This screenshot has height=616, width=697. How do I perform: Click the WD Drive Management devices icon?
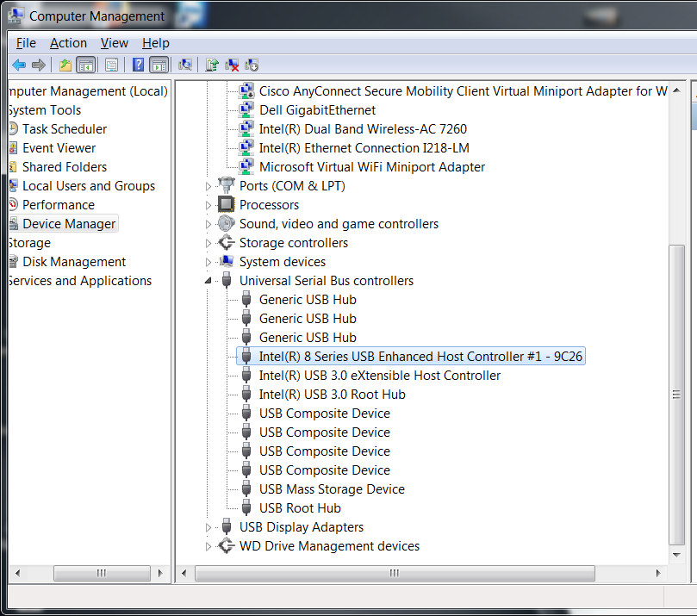point(226,545)
